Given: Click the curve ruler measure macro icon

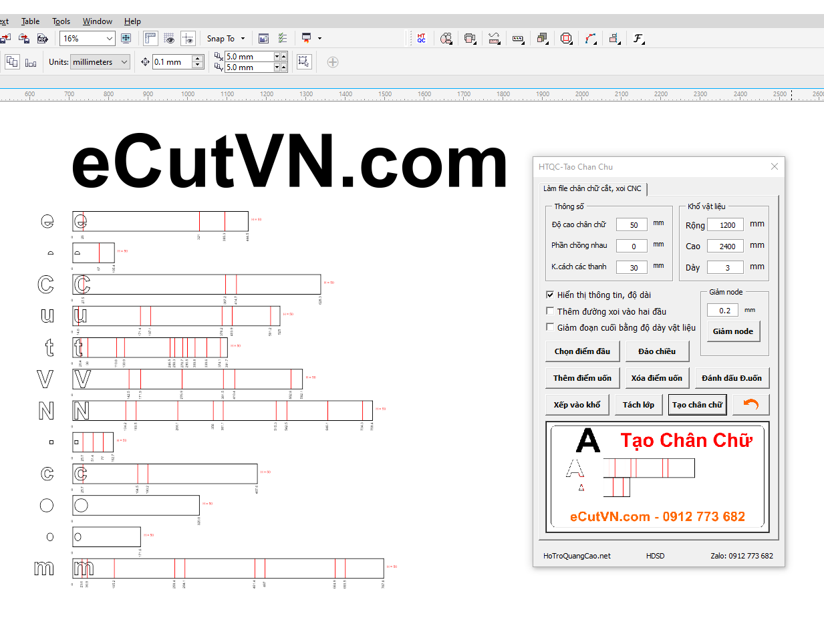Looking at the screenshot, I should 494,38.
